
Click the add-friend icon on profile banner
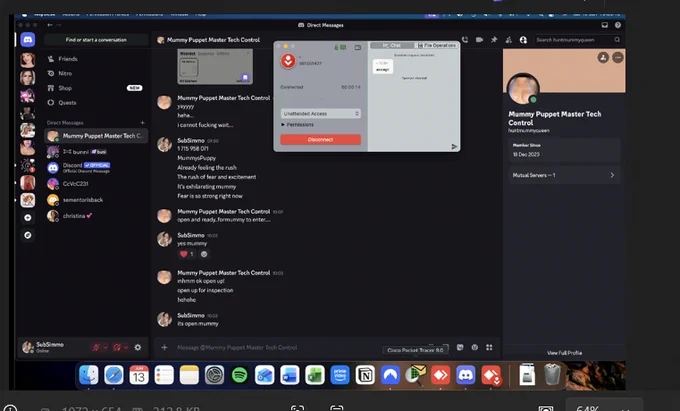[x=603, y=57]
